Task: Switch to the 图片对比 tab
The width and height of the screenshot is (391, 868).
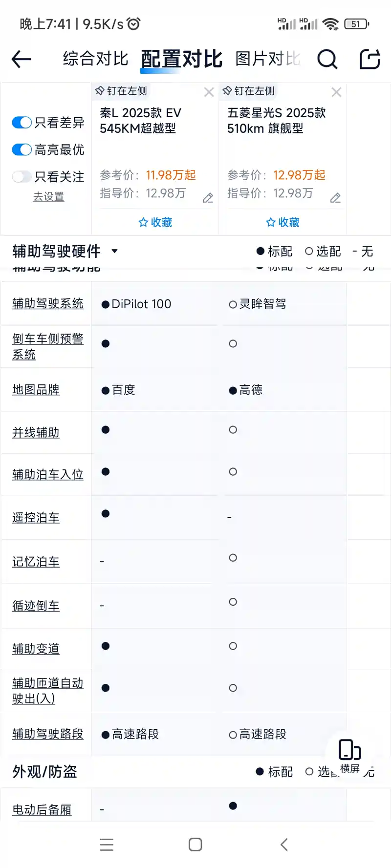Action: [268, 59]
